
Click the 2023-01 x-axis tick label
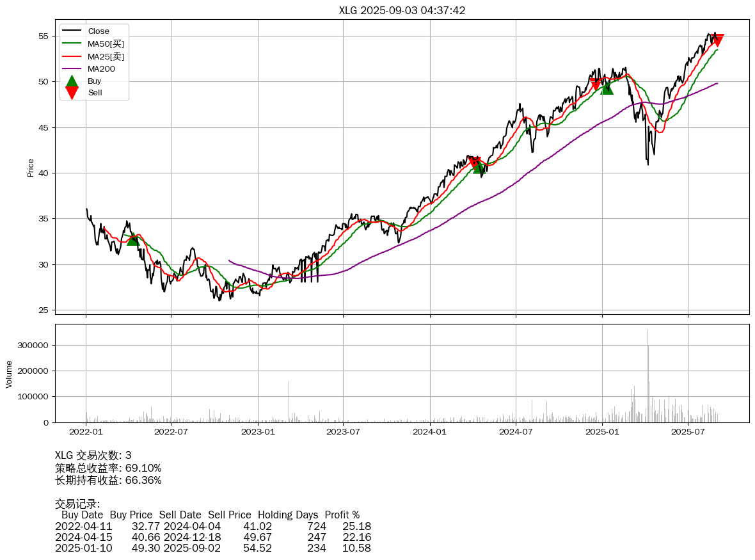[258, 432]
